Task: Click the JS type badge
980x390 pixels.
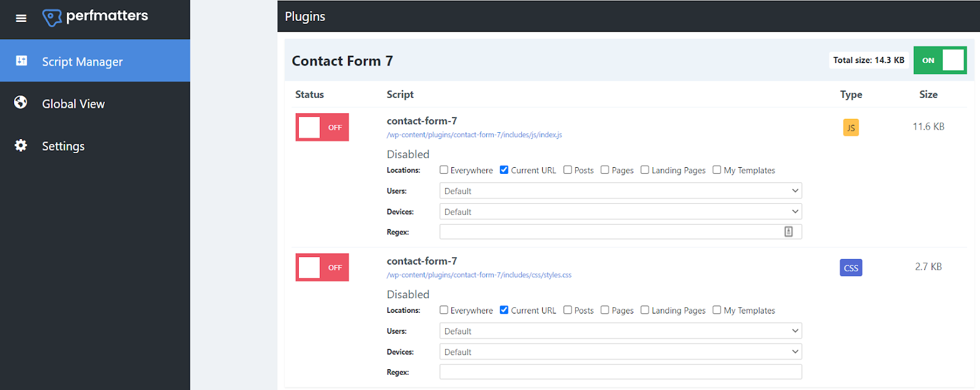Action: click(x=851, y=127)
